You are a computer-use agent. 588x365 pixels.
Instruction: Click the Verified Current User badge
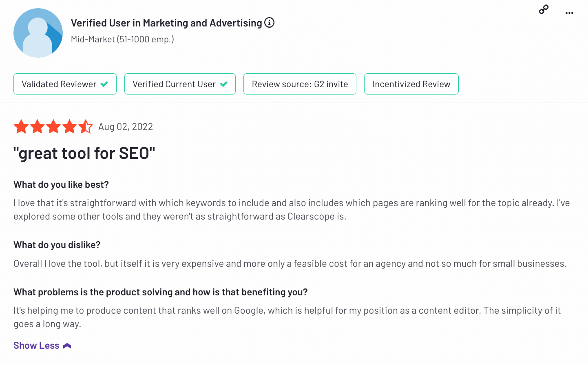(x=174, y=84)
